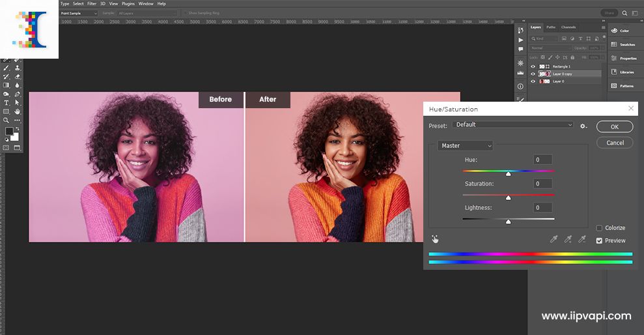Screen dimensions: 644x335
Task: Open the Preset dropdown showing Default
Action: coord(513,124)
